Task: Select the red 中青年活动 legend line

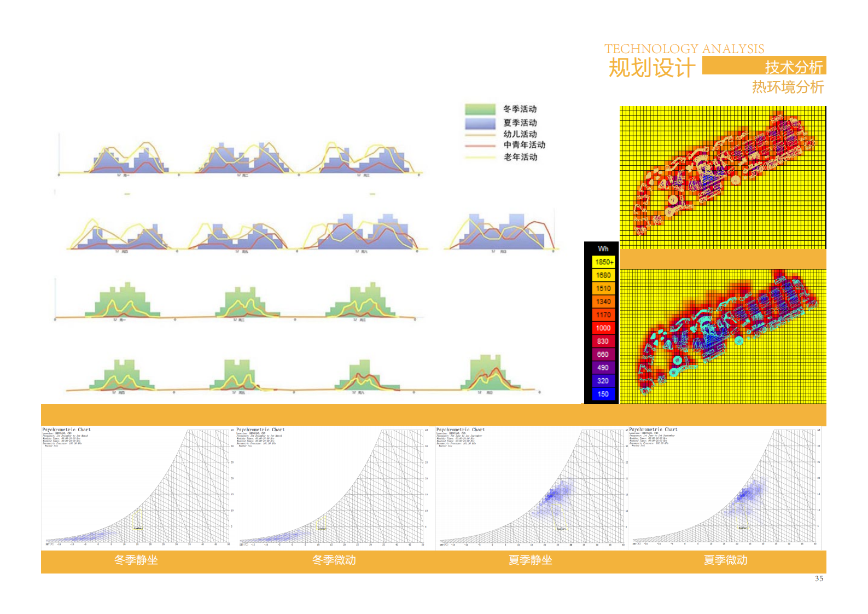Action: (480, 146)
